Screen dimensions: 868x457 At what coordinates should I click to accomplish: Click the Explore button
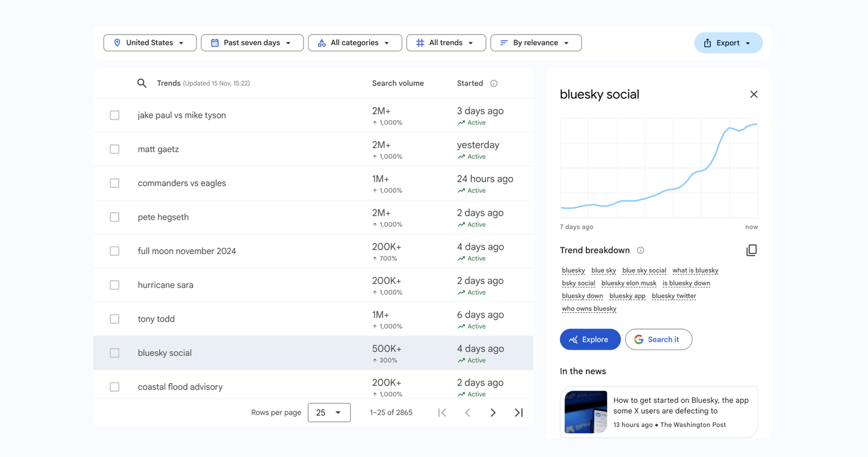click(x=590, y=339)
